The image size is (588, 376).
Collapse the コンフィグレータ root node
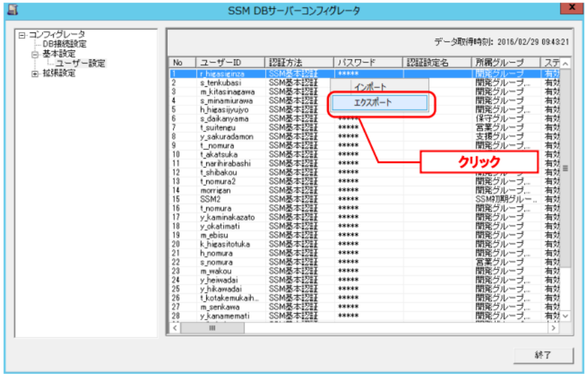[22, 35]
